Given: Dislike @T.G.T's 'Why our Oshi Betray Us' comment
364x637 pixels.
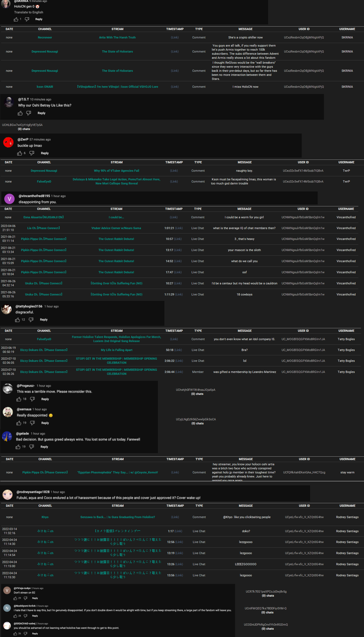Looking at the screenshot, I should pos(28,113).
